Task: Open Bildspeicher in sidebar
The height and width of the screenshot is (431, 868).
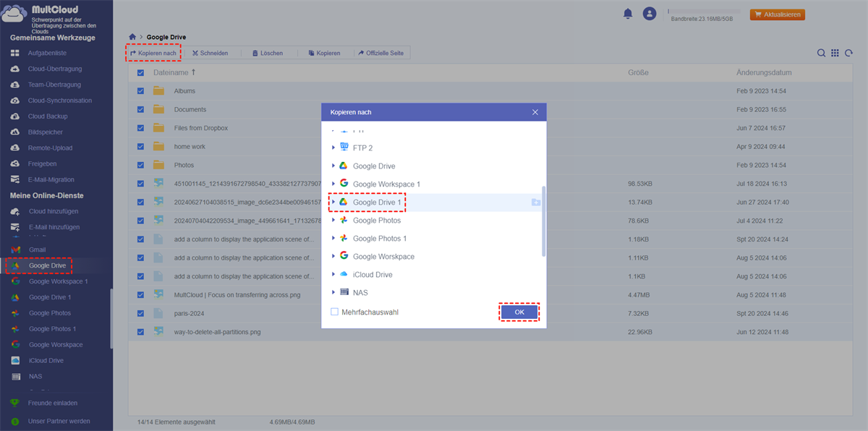Action: tap(45, 132)
